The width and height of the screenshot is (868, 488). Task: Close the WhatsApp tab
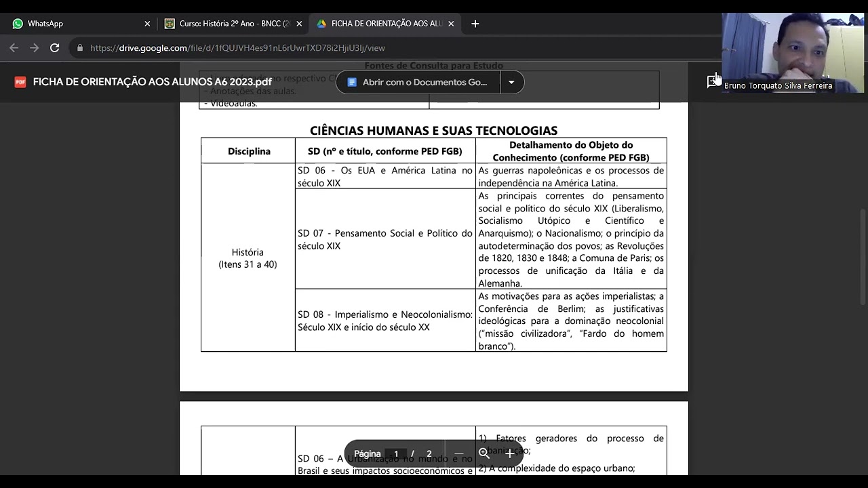[147, 24]
